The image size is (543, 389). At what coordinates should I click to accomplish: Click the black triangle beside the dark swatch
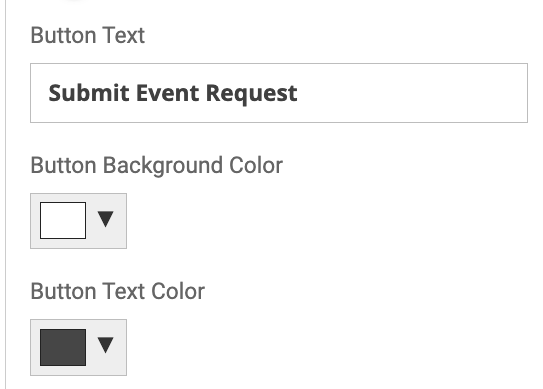click(105, 345)
